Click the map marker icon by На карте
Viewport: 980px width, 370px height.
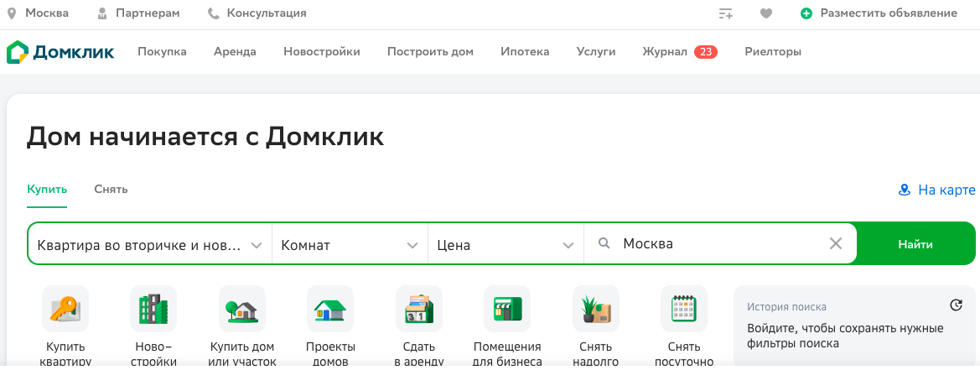point(904,190)
